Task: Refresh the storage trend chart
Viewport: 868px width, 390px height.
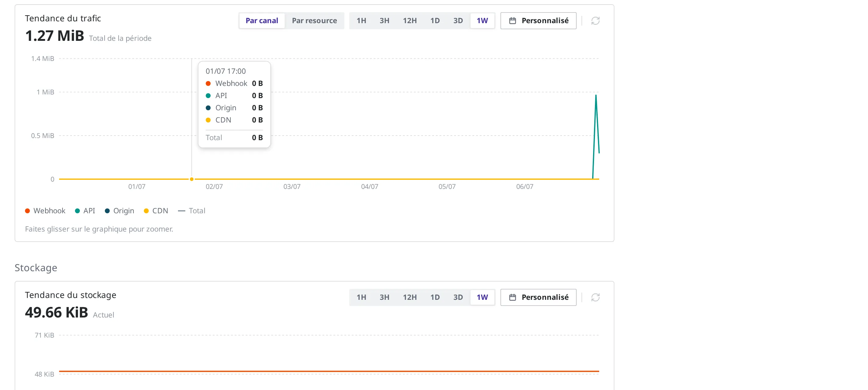Action: [595, 297]
